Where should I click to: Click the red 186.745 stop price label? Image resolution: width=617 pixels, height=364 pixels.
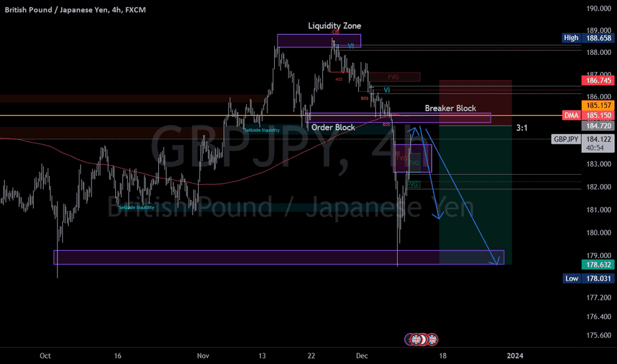click(x=598, y=80)
